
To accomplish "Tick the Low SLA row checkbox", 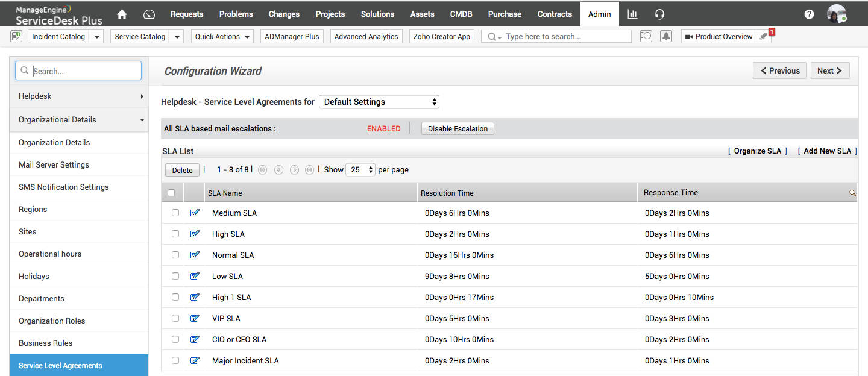I will click(x=175, y=276).
